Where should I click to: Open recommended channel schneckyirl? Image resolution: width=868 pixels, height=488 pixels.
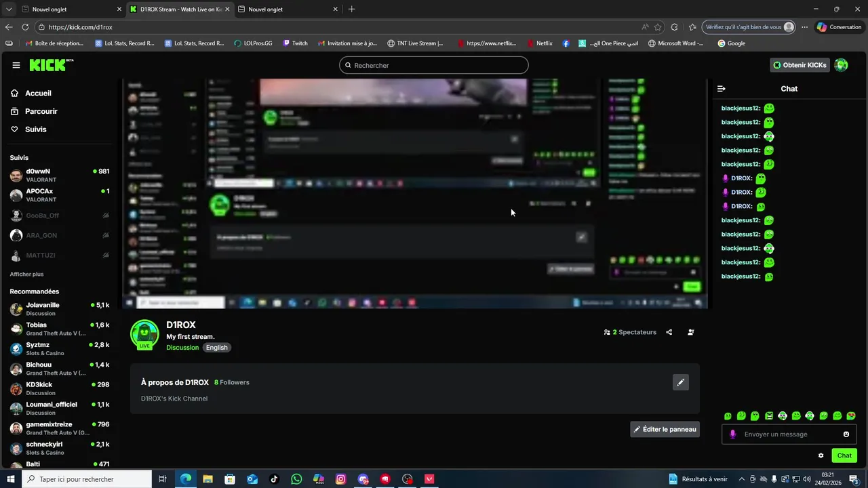coord(60,448)
